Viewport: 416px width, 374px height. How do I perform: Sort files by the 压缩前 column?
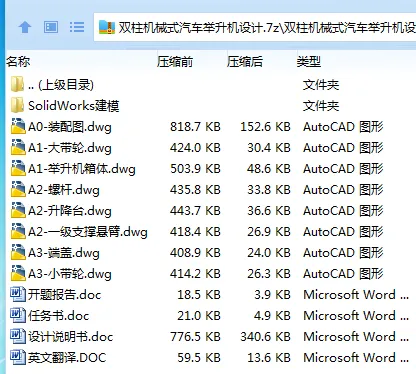point(175,62)
